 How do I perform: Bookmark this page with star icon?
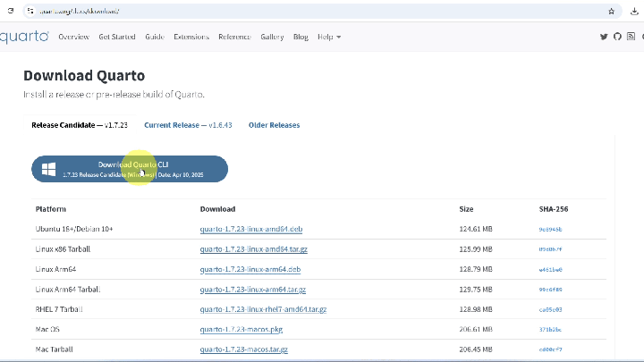(x=611, y=12)
